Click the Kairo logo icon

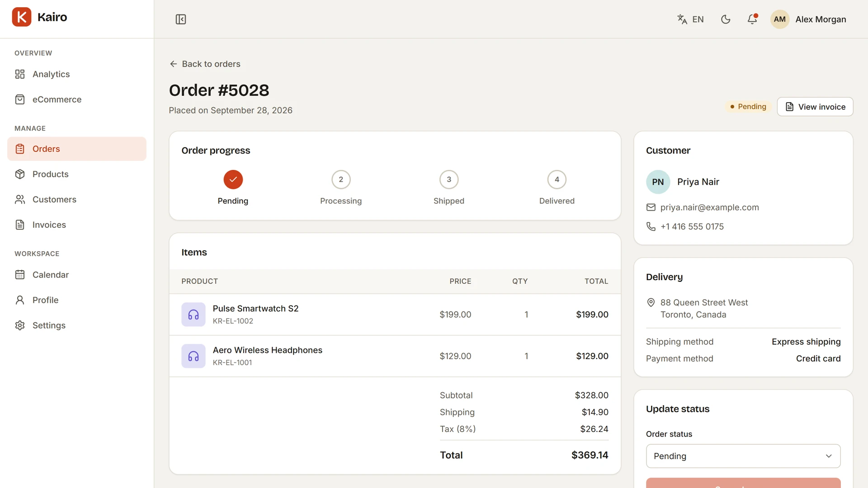tap(22, 17)
